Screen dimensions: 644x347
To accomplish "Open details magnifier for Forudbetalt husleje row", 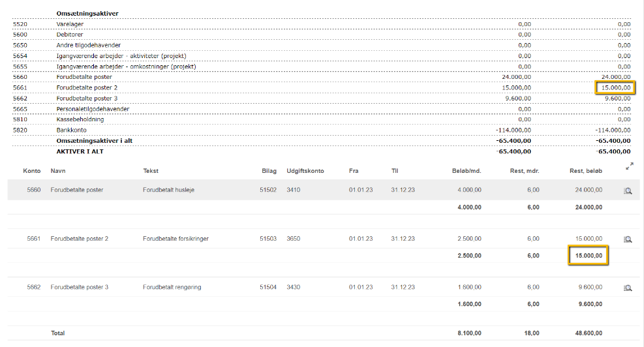I will [628, 190].
